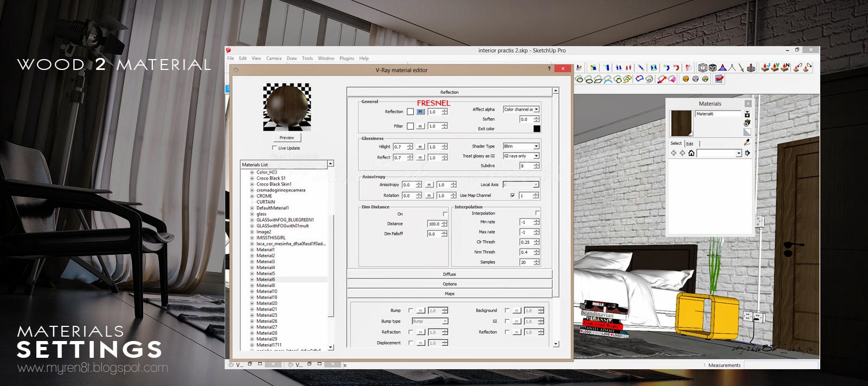The image size is (868, 386).
Task: Click the sword-shaped toolbar icon
Action: point(742,68)
